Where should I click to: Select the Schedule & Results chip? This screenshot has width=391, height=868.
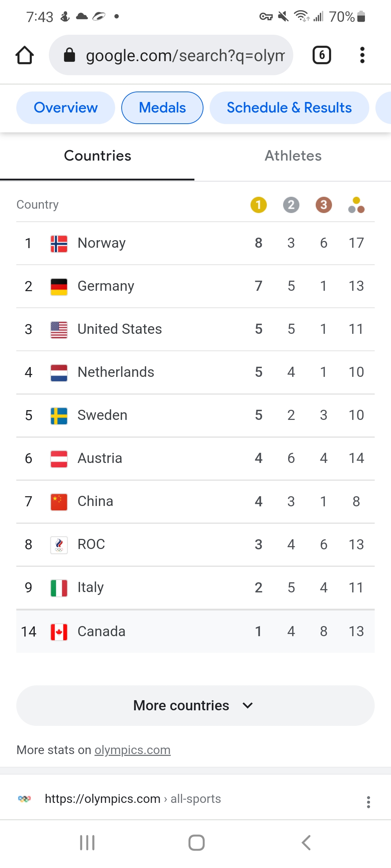click(x=289, y=108)
